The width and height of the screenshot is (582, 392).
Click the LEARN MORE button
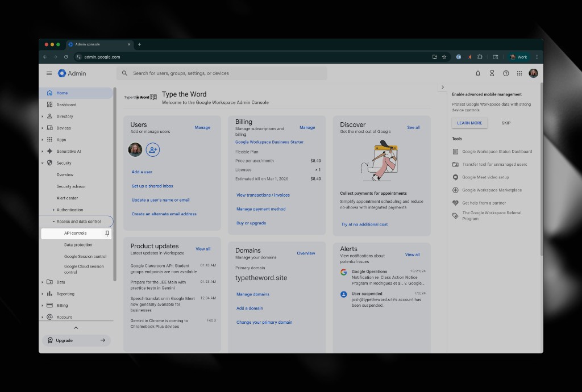pyautogui.click(x=469, y=123)
